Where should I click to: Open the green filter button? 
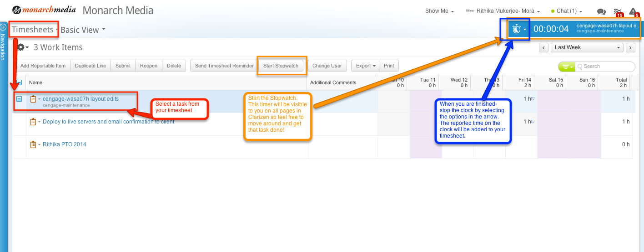pyautogui.click(x=566, y=67)
